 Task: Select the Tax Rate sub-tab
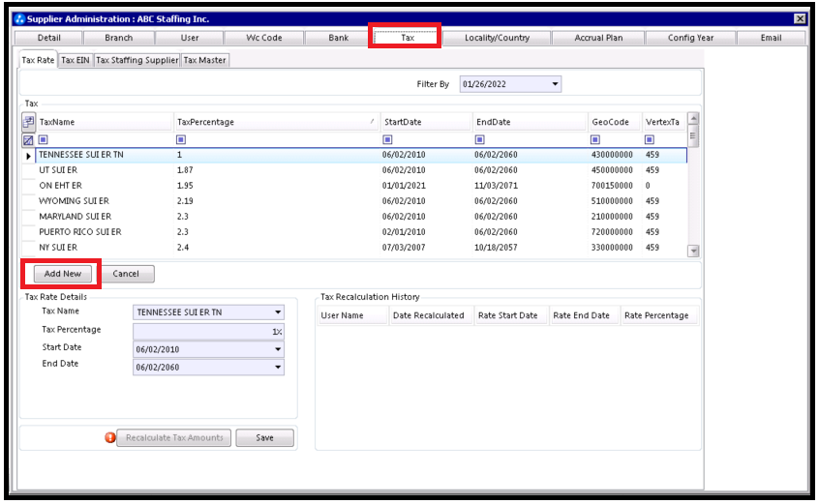(38, 60)
